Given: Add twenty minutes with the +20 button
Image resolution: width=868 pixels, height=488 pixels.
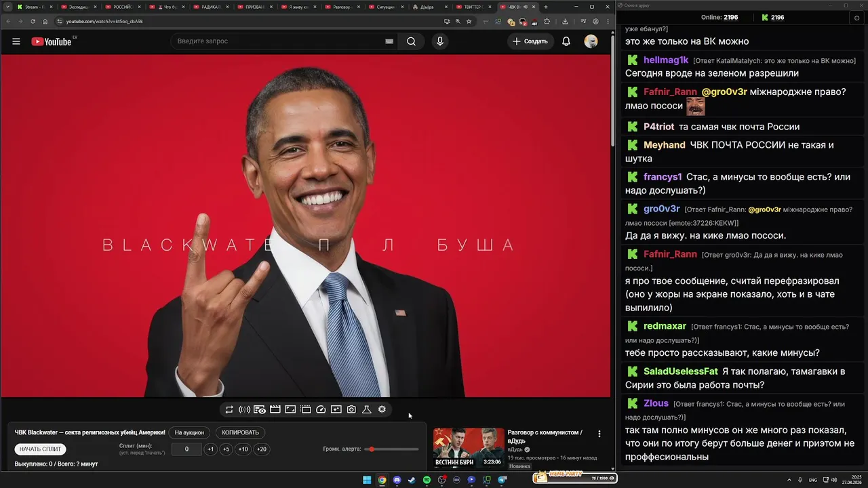Looking at the screenshot, I should 261,449.
